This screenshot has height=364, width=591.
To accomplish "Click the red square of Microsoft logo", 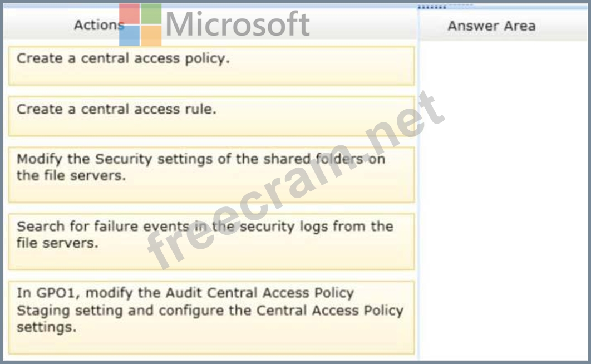I will (x=129, y=14).
